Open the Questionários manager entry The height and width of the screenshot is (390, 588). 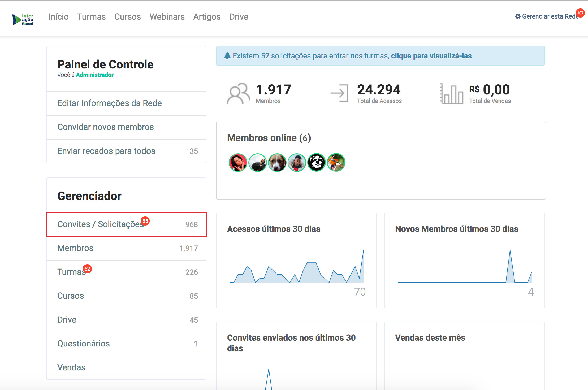84,344
